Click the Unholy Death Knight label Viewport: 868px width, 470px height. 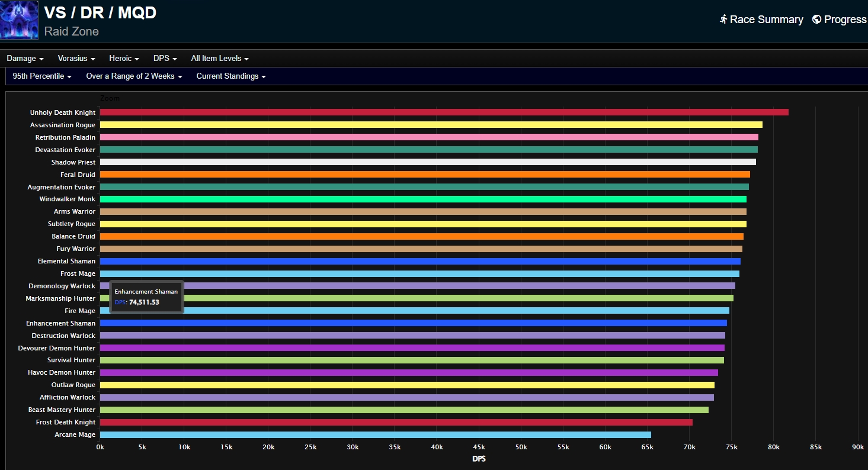63,112
